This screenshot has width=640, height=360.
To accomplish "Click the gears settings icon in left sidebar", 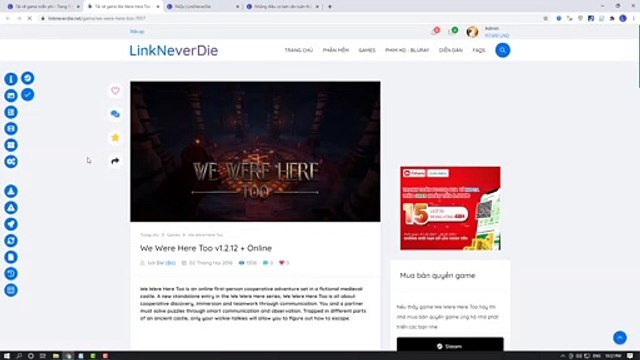I will [x=11, y=162].
